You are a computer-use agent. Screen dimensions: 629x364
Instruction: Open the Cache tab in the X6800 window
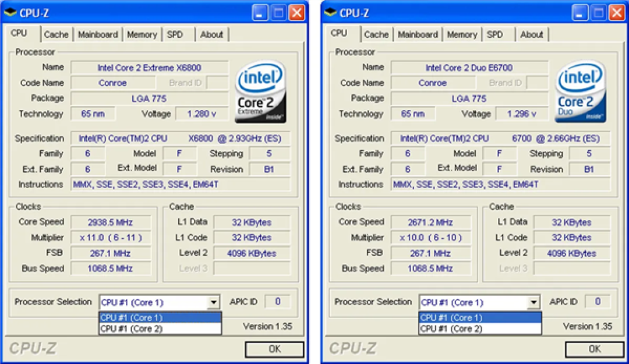pyautogui.click(x=56, y=34)
